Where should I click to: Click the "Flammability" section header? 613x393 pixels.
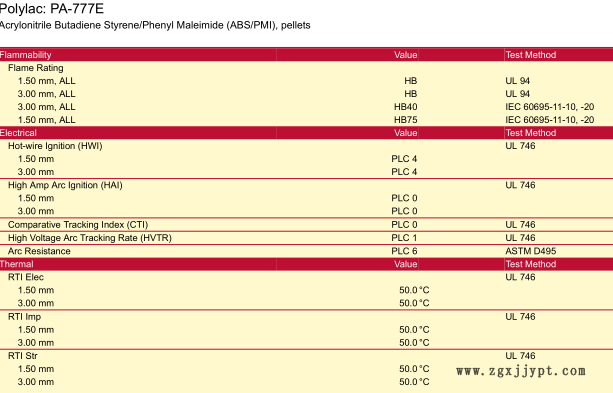click(25, 55)
